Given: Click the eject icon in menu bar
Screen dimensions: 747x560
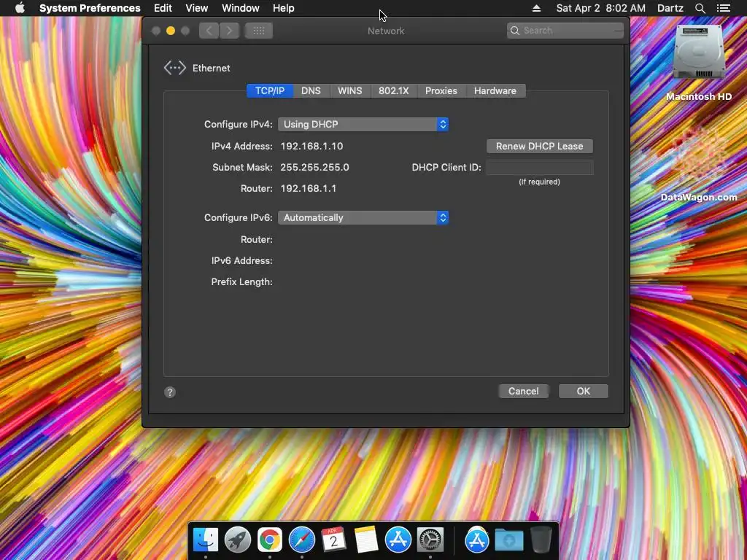Looking at the screenshot, I should (x=536, y=8).
